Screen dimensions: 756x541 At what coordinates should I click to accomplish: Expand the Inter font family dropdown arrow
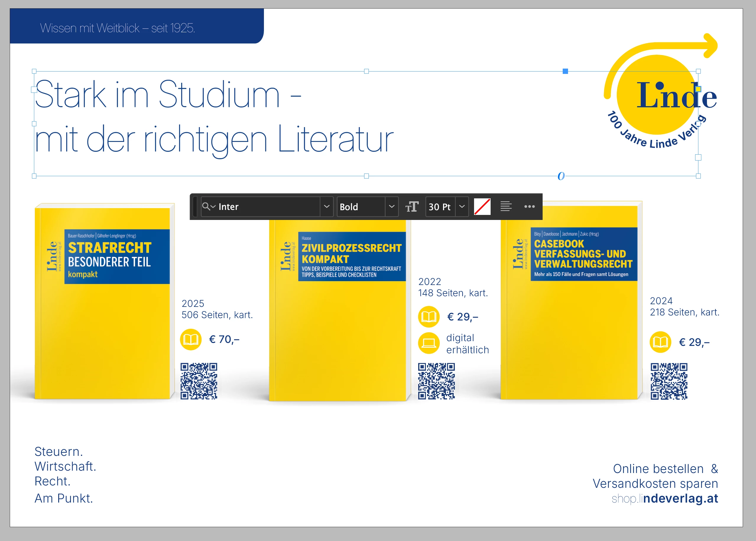tap(327, 207)
